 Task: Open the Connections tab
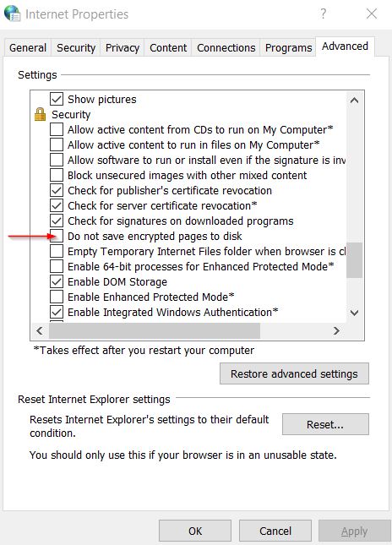pyautogui.click(x=226, y=47)
